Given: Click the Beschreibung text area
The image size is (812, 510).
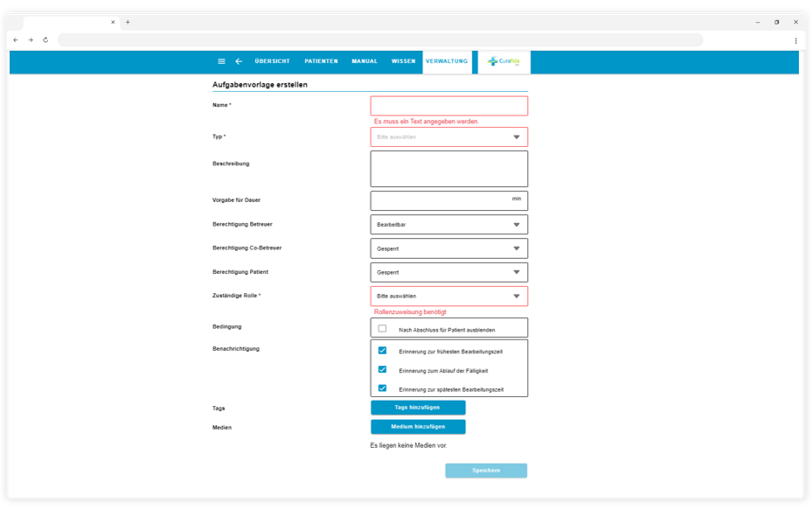Looking at the screenshot, I should click(449, 169).
